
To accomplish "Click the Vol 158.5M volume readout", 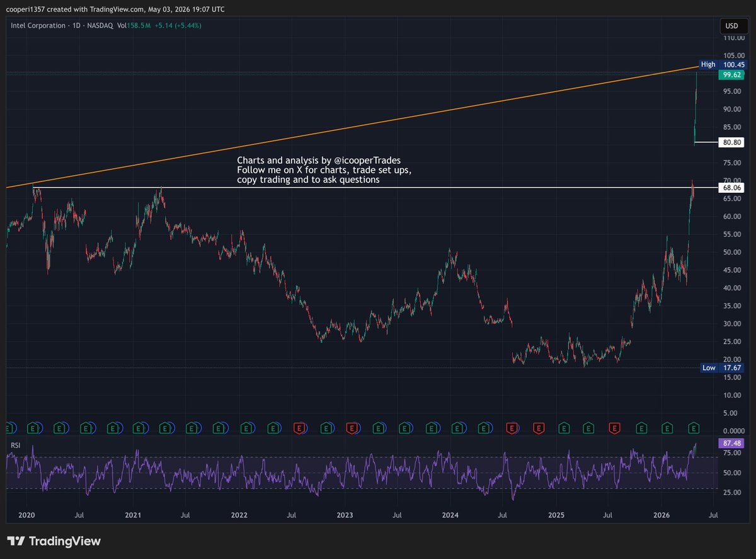I will click(134, 26).
